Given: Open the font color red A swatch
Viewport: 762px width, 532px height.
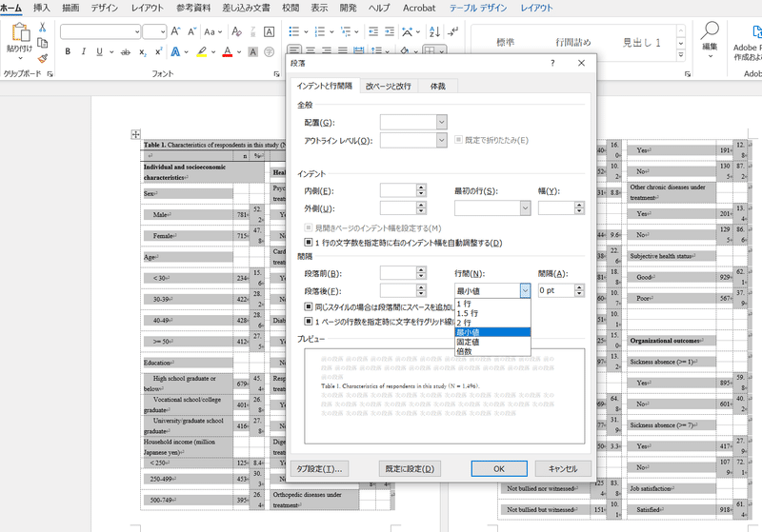Looking at the screenshot, I should [x=227, y=52].
